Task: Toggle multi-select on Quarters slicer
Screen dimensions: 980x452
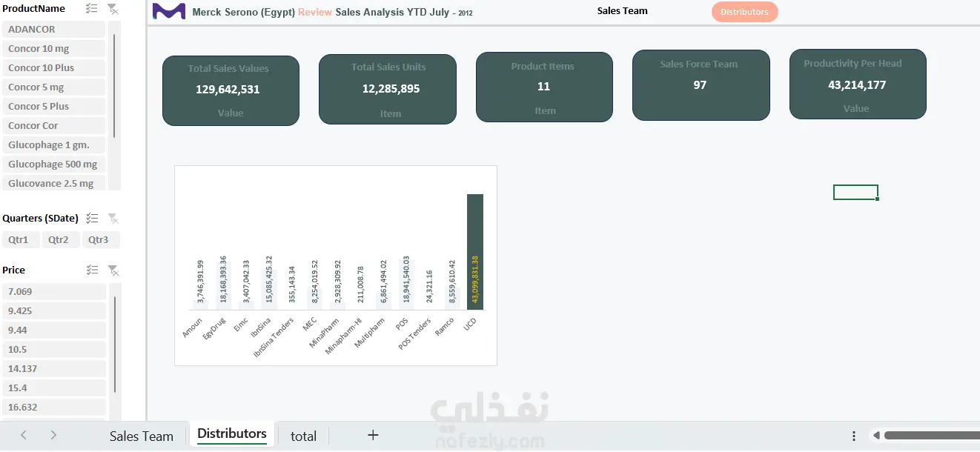Action: (x=91, y=219)
